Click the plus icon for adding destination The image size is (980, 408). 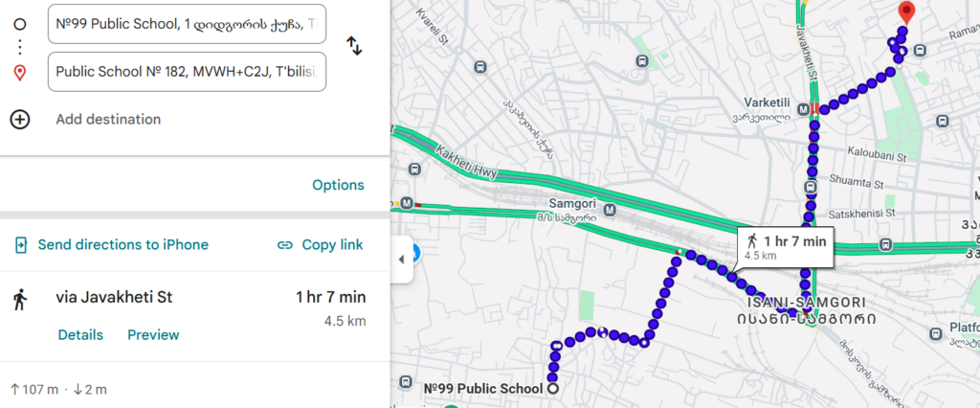20,119
